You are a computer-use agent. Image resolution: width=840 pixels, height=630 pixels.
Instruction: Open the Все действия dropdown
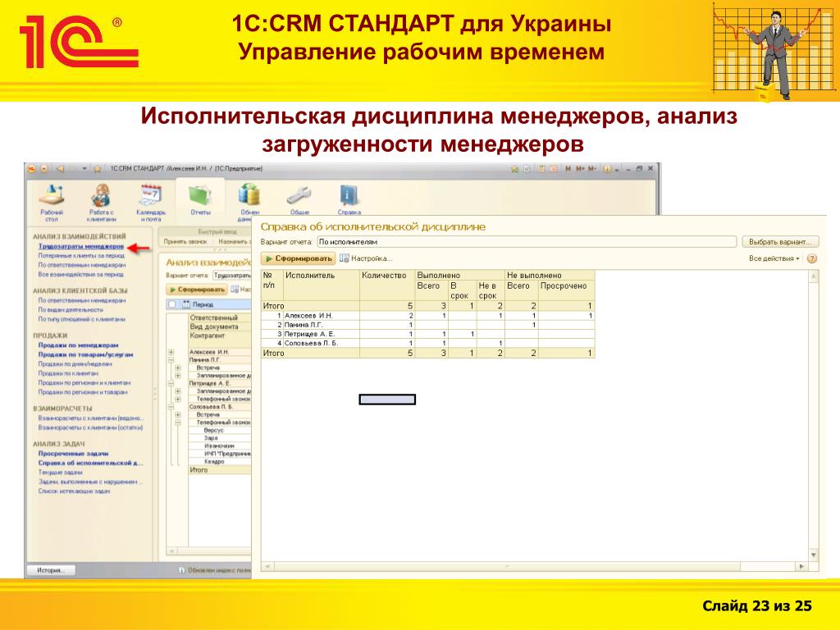point(774,258)
